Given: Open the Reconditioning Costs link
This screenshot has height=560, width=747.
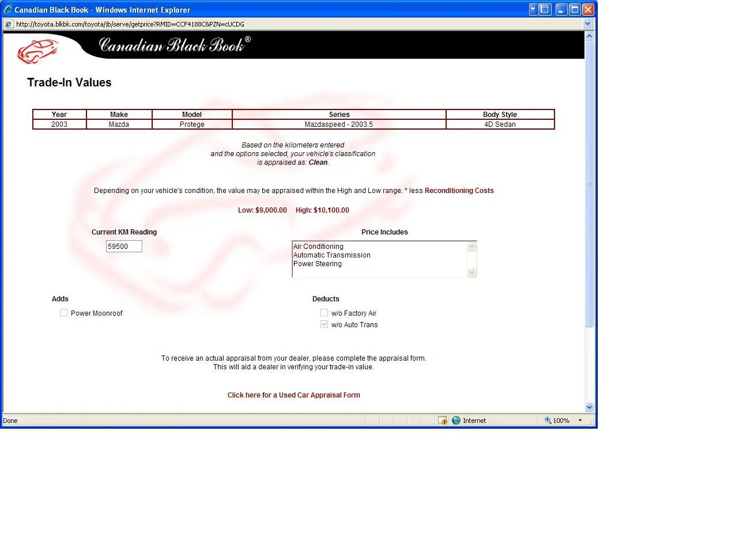Looking at the screenshot, I should [459, 191].
